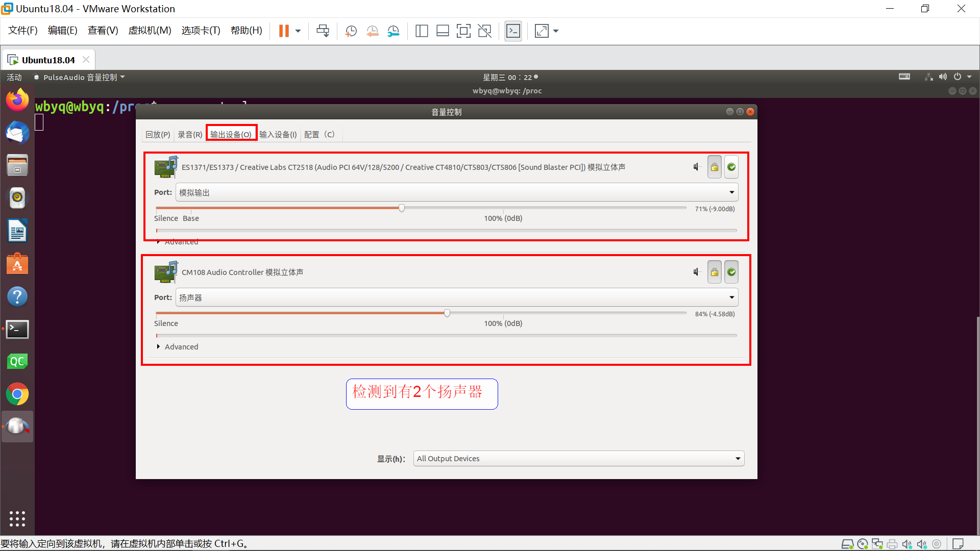The height and width of the screenshot is (551, 980).
Task: Open the Terminal from the Ubuntu dock
Action: 17,329
